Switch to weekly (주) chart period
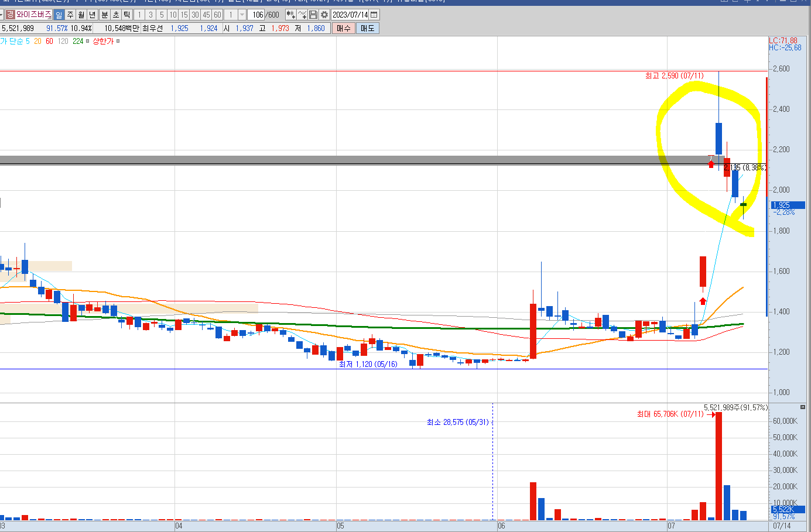 coord(70,15)
